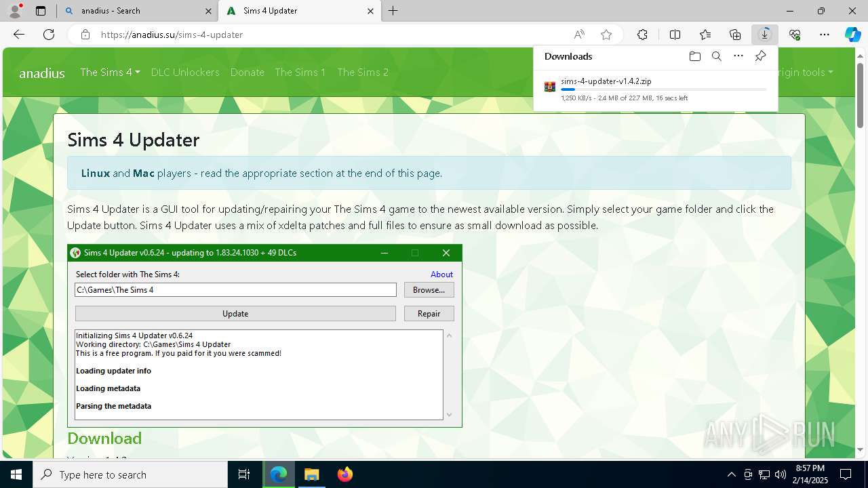Image resolution: width=868 pixels, height=488 pixels.
Task: Open the notification center icon
Action: 846,474
